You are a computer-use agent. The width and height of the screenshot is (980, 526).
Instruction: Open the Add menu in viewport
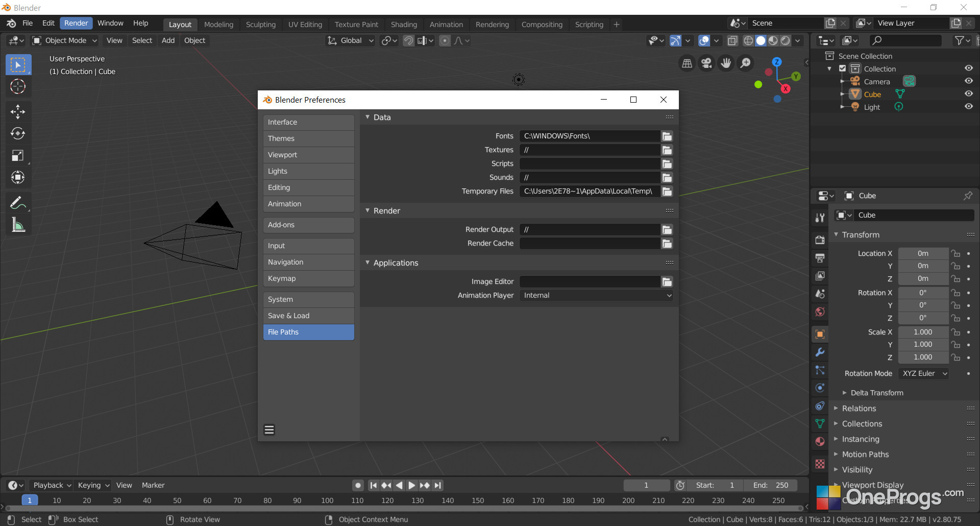pyautogui.click(x=168, y=40)
